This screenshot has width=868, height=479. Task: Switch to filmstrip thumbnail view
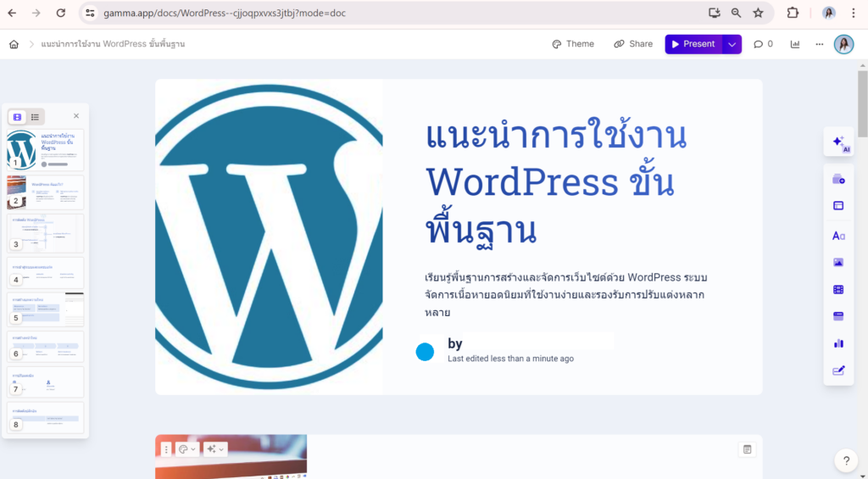point(17,117)
